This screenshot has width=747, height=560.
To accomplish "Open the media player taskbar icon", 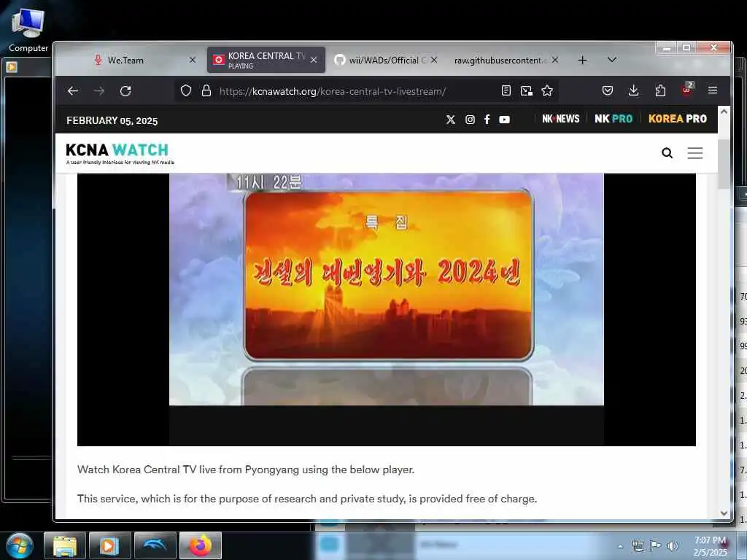I will coord(109,545).
